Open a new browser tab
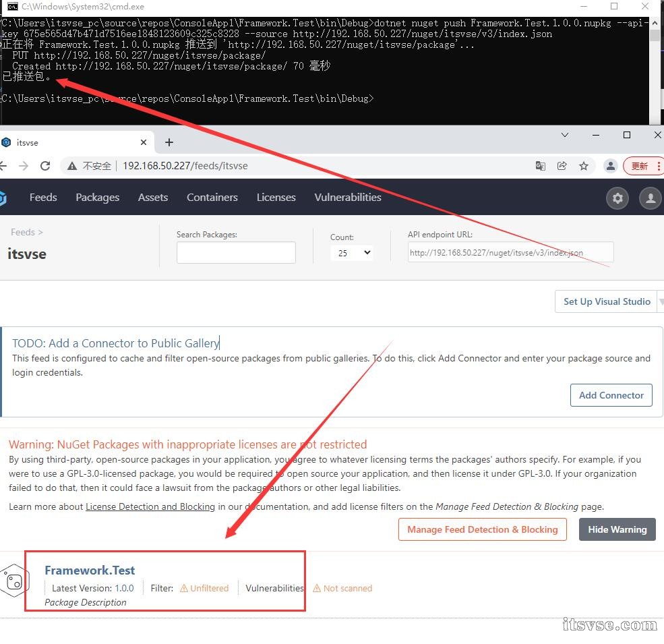664x644 pixels. coord(169,142)
